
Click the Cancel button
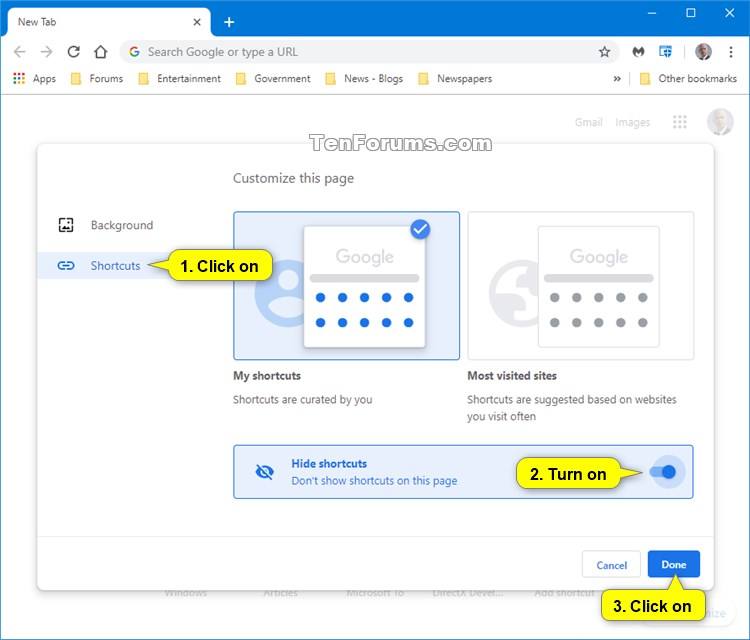tap(611, 565)
